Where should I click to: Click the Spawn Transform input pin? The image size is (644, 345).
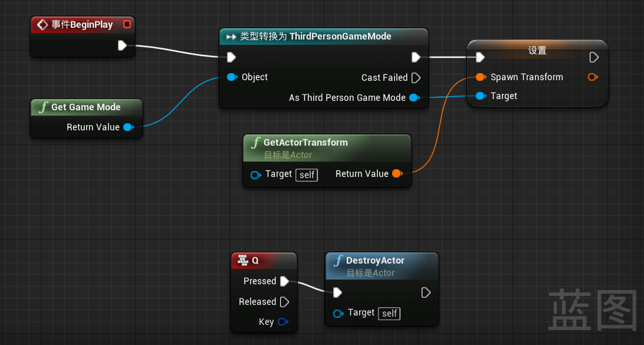click(x=481, y=77)
